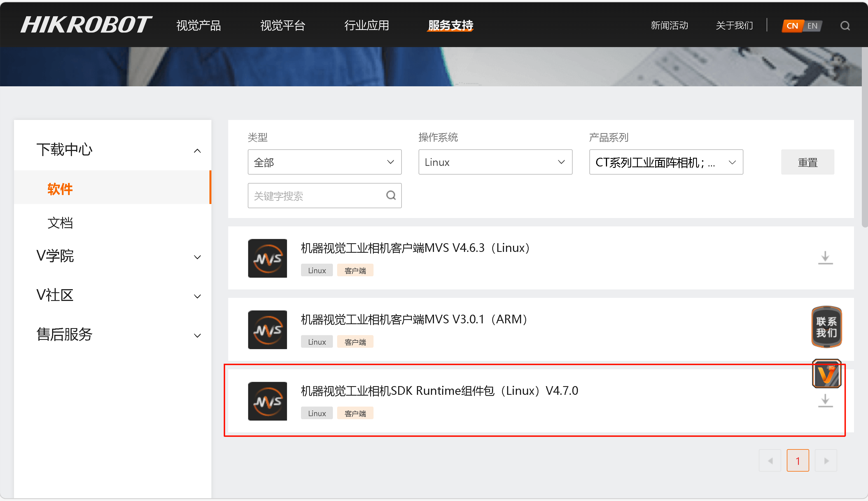Open the 视觉产品 menu
This screenshot has width=868, height=501.
pyautogui.click(x=198, y=25)
